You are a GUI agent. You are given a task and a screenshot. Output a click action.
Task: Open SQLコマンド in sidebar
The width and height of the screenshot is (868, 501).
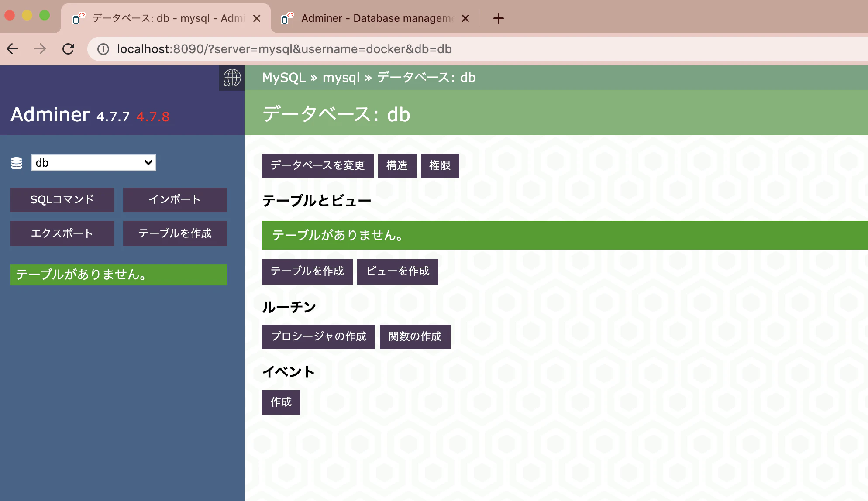(62, 200)
